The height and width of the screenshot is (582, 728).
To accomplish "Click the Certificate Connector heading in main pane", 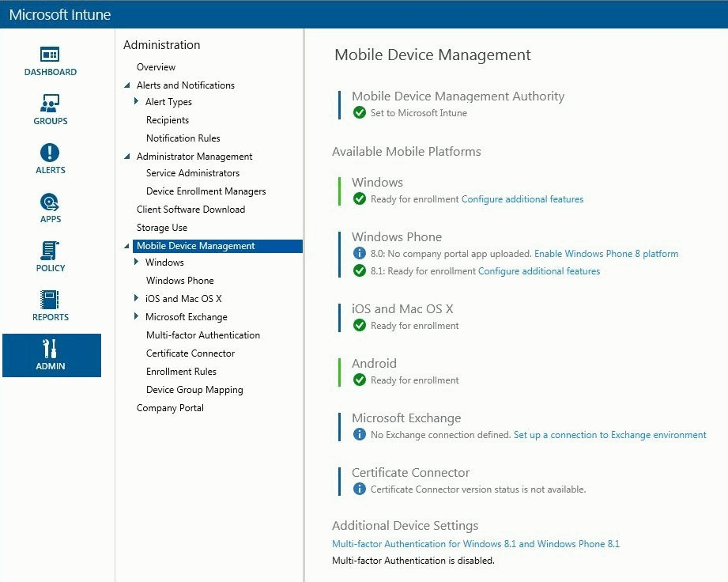I will coord(411,472).
